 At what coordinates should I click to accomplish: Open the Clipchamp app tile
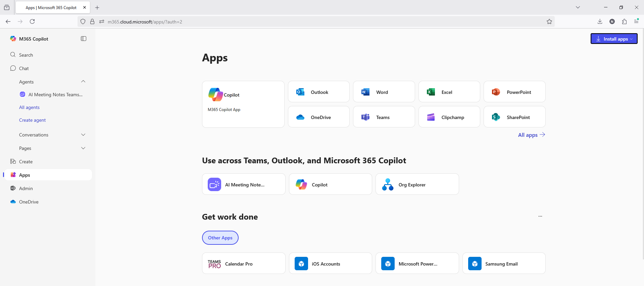pos(449,117)
